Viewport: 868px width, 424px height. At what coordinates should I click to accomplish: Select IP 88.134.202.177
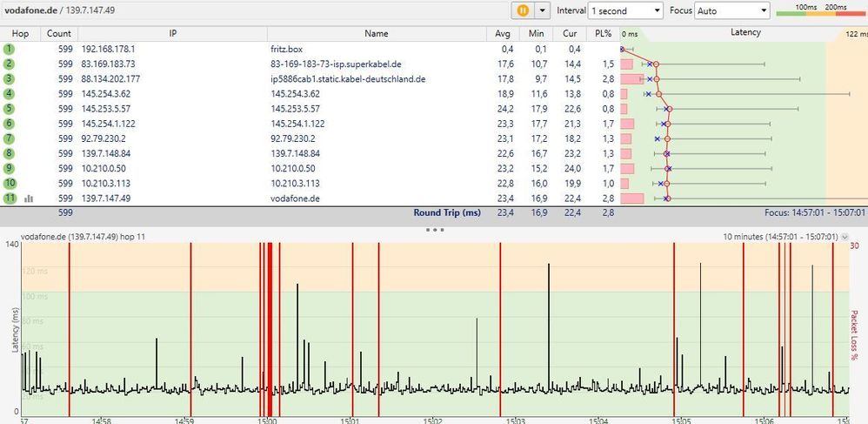point(110,79)
